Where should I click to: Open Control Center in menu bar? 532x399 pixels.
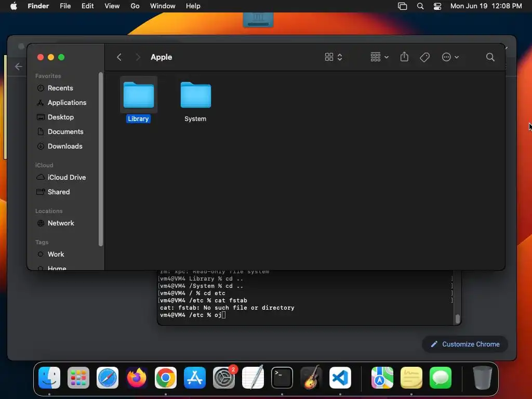437,6
